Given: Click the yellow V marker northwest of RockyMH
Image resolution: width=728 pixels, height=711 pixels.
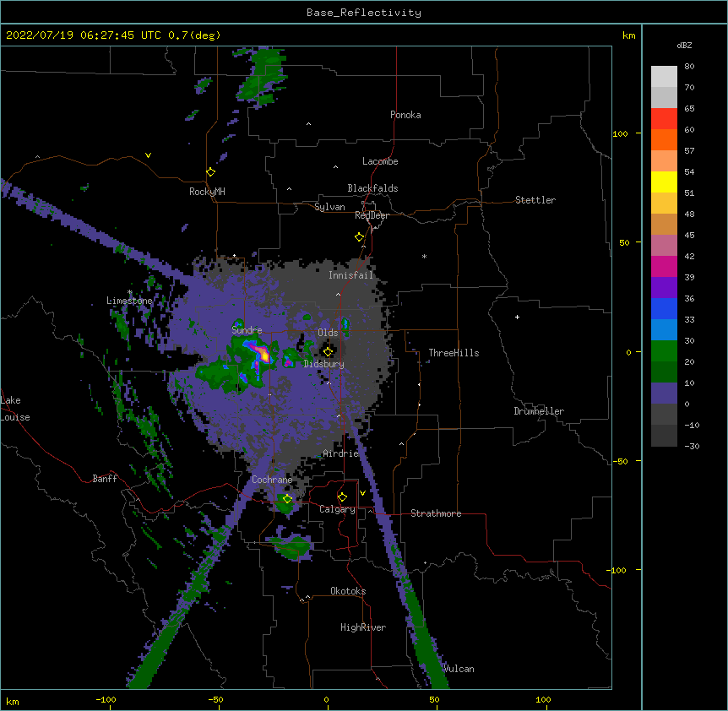Looking at the screenshot, I should [x=148, y=155].
